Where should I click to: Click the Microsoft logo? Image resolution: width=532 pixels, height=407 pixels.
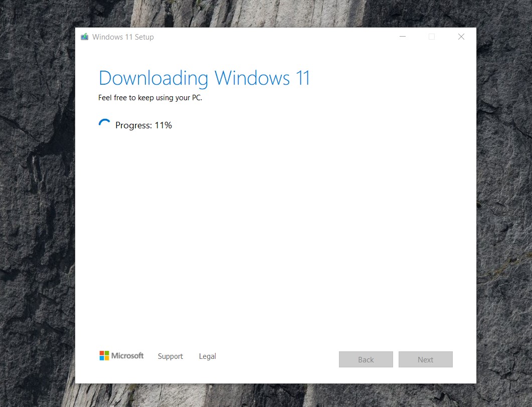121,355
